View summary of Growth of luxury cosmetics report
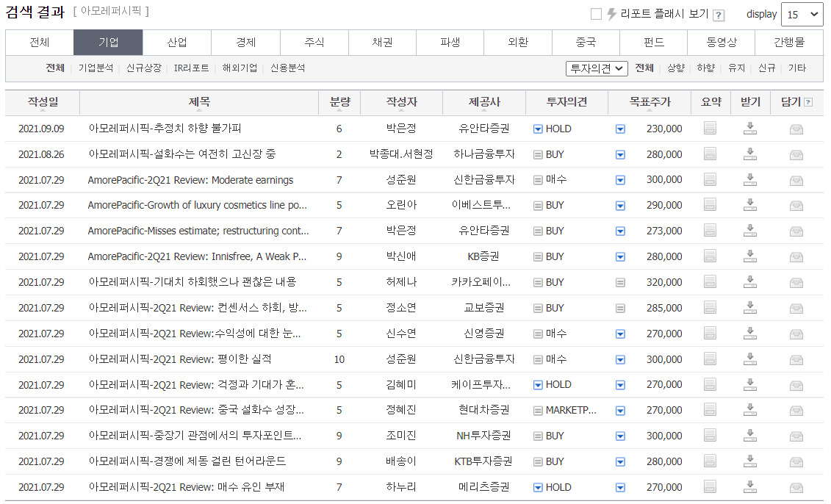 [710, 204]
